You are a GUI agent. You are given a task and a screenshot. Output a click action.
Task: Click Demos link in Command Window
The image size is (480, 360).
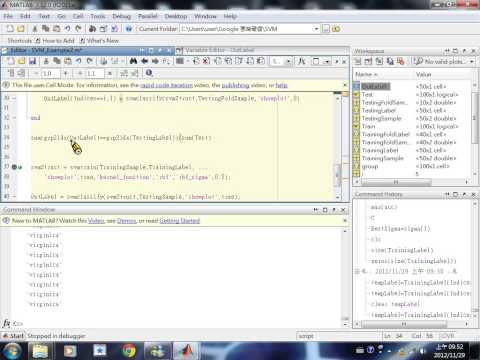tap(127, 221)
